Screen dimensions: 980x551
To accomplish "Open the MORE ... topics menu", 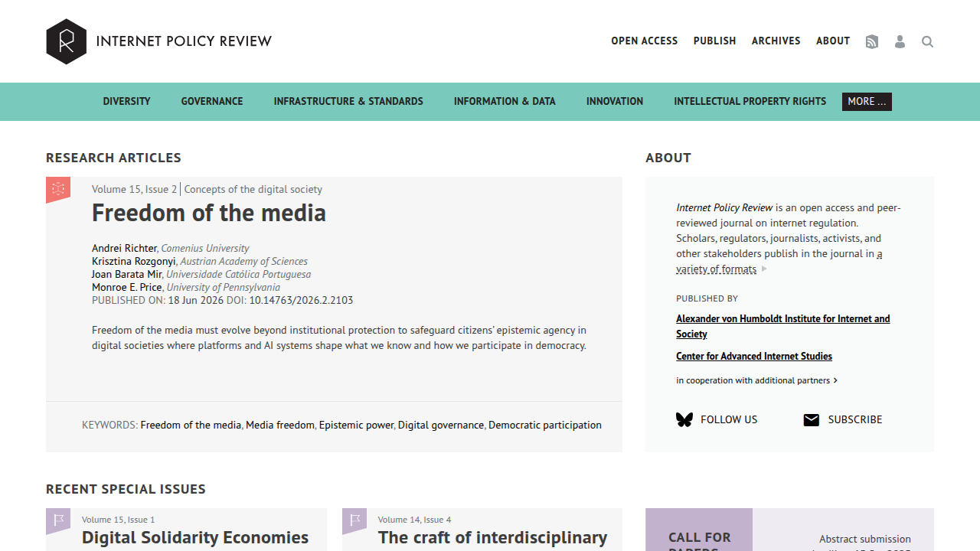I will pyautogui.click(x=867, y=101).
